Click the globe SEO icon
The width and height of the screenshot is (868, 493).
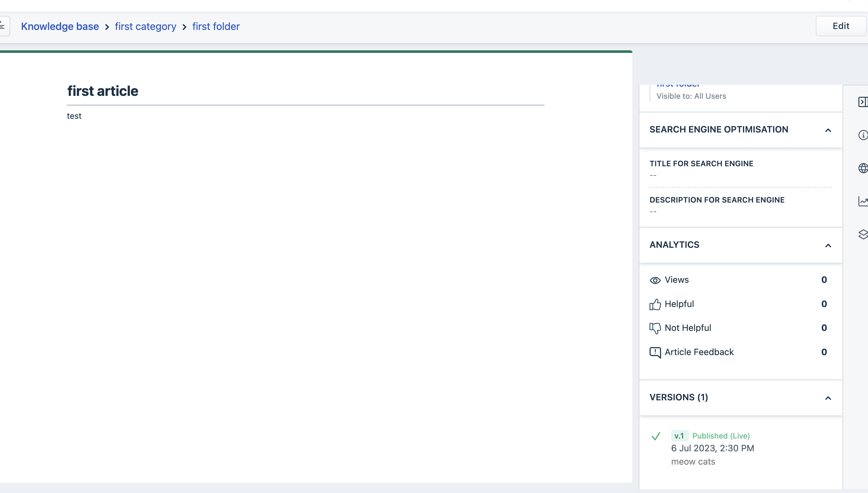pos(863,168)
